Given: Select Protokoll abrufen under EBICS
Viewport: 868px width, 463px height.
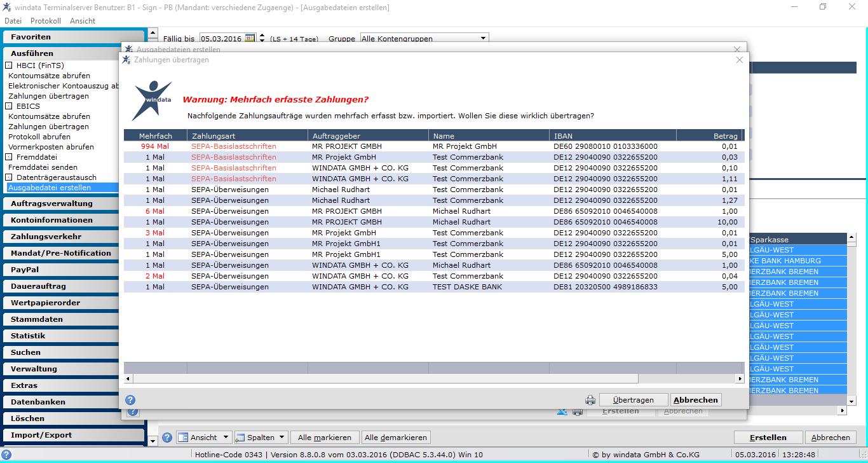Looking at the screenshot, I should pos(39,137).
